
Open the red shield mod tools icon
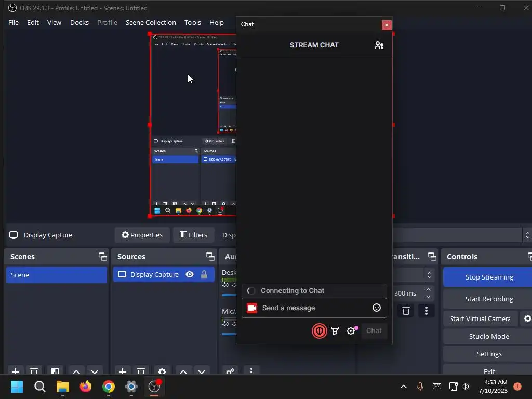[320, 331]
